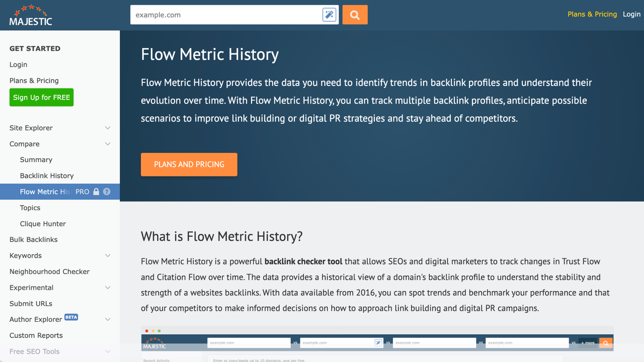The height and width of the screenshot is (362, 644).
Task: Click the Majestic logo
Action: pos(31,15)
